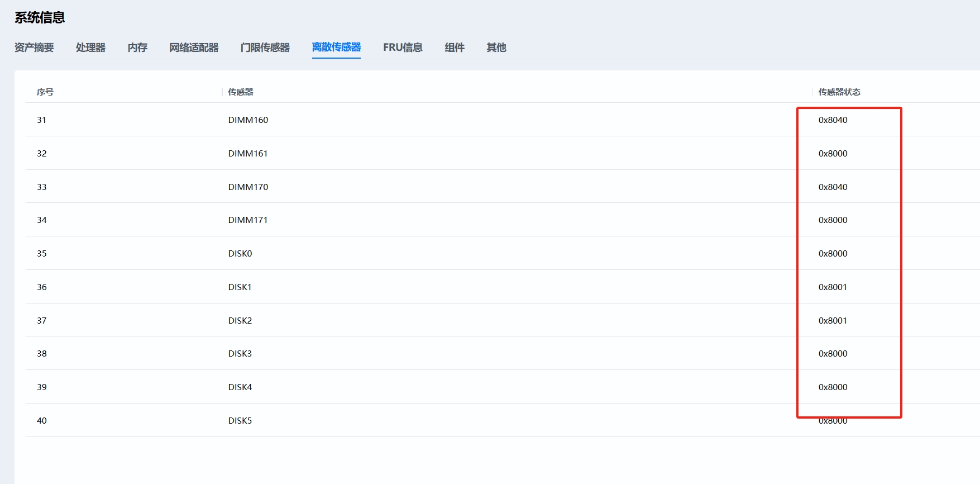The height and width of the screenshot is (484, 980).
Task: Open the 内存 tab
Action: point(137,48)
